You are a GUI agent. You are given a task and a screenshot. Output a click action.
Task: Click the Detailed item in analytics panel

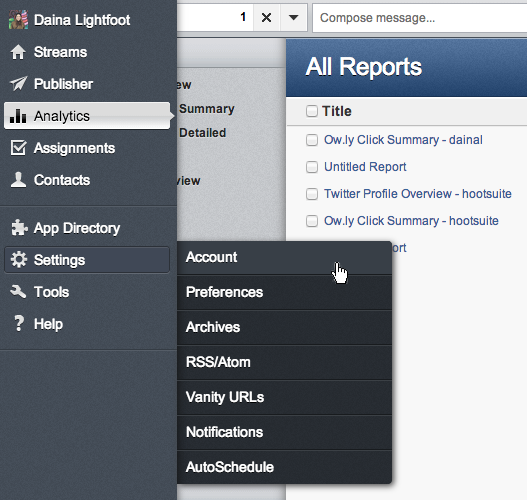click(x=202, y=133)
